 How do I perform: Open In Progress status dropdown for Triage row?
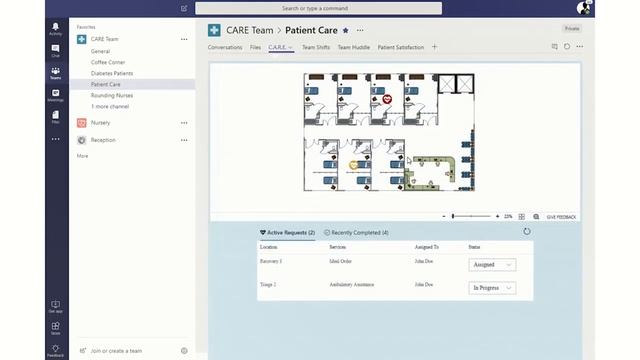coord(492,288)
